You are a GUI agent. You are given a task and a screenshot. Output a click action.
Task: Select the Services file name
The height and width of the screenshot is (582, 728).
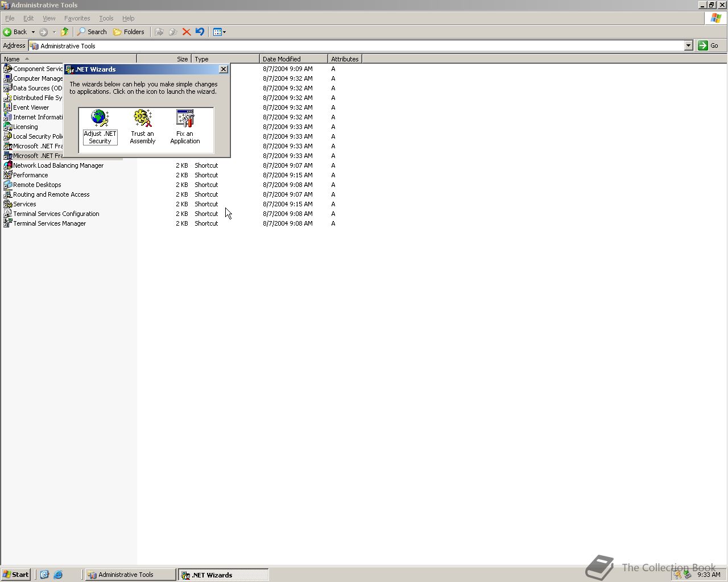pyautogui.click(x=24, y=204)
